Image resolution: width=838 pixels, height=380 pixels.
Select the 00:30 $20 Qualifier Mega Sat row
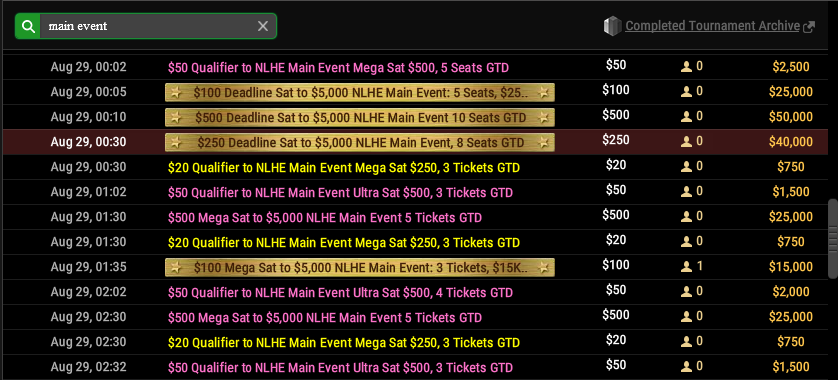(415, 167)
